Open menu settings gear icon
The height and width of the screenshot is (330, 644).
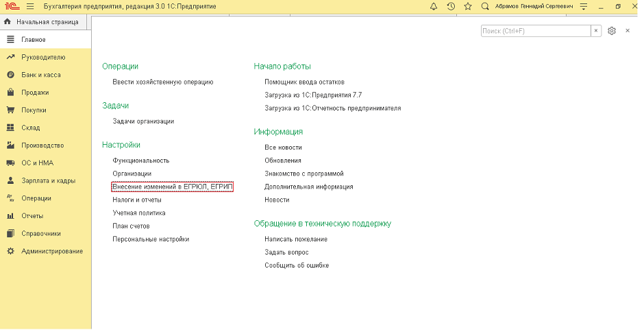[x=612, y=31]
